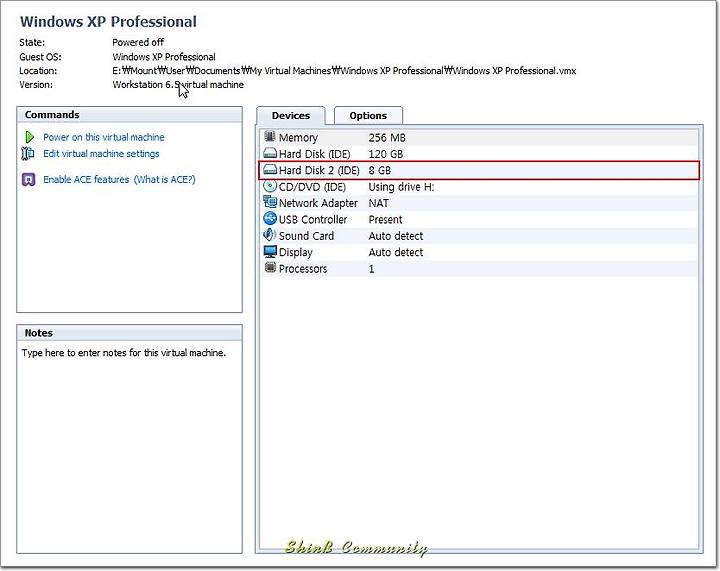Select the Display device label

(296, 252)
